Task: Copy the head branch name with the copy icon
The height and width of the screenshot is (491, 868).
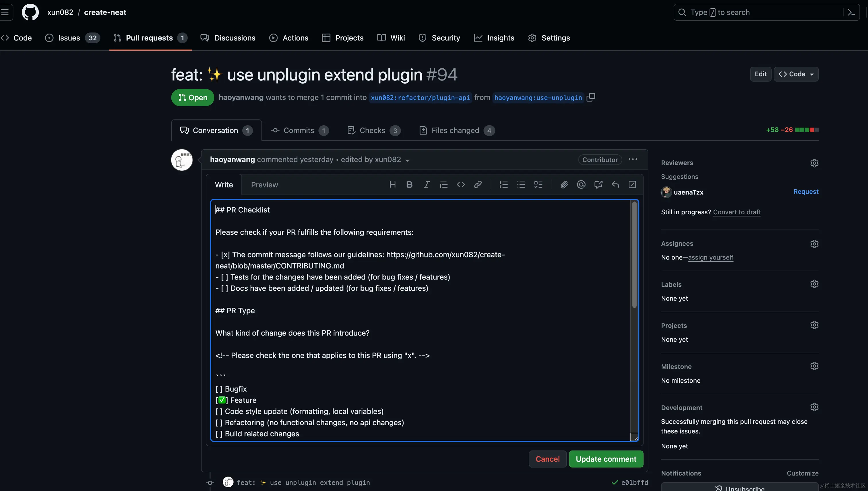Action: click(x=591, y=97)
